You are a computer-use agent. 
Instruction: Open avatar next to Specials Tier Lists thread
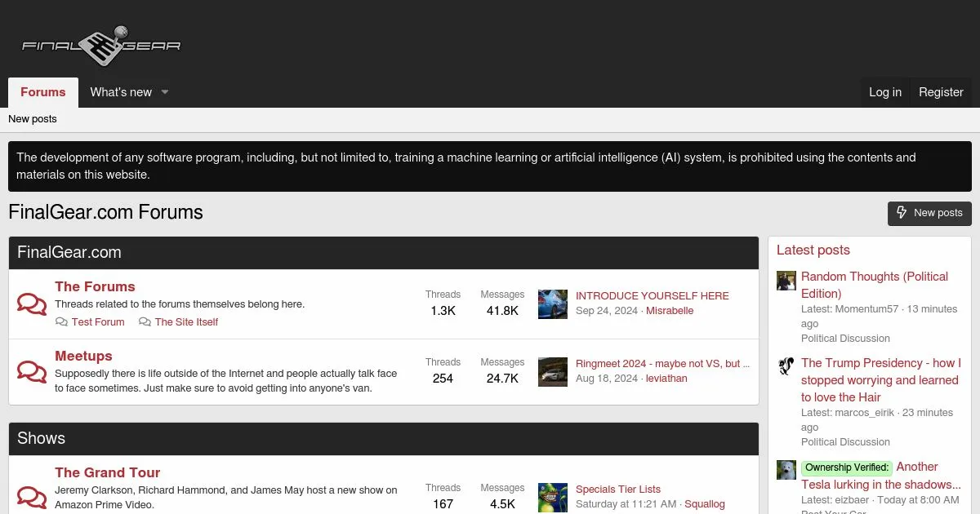[x=553, y=497]
